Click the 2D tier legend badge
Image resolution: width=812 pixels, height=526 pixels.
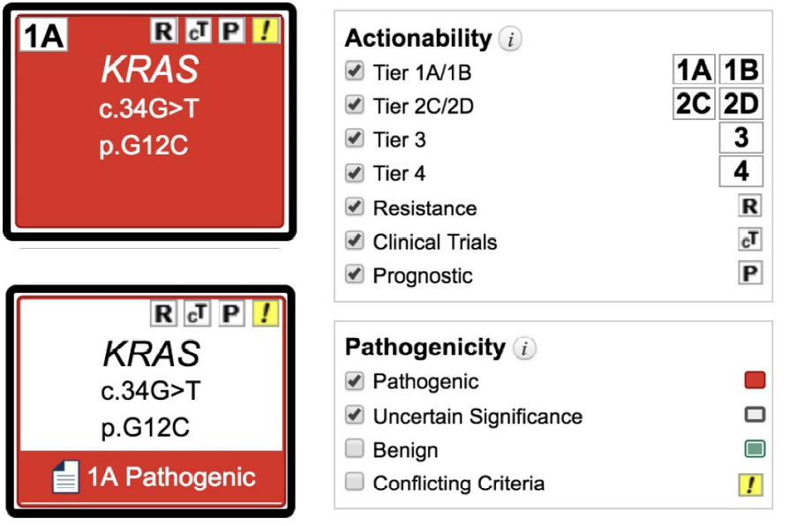click(x=741, y=103)
